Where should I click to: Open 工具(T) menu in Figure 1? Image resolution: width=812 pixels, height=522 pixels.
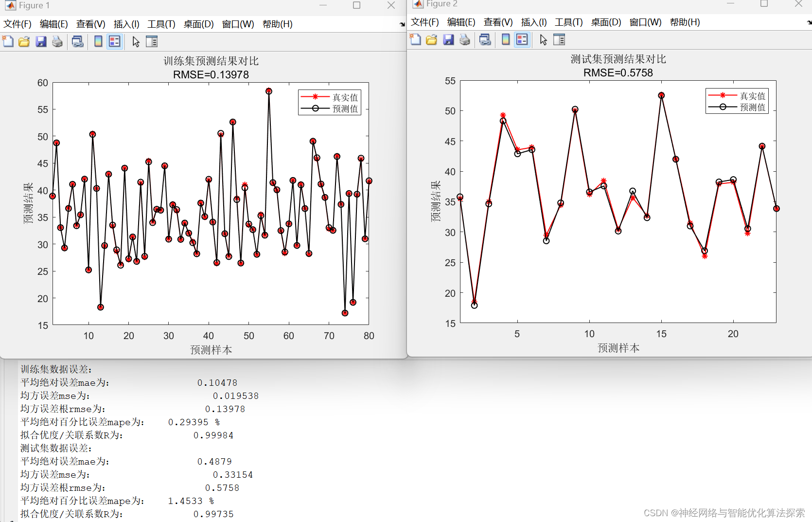161,24
